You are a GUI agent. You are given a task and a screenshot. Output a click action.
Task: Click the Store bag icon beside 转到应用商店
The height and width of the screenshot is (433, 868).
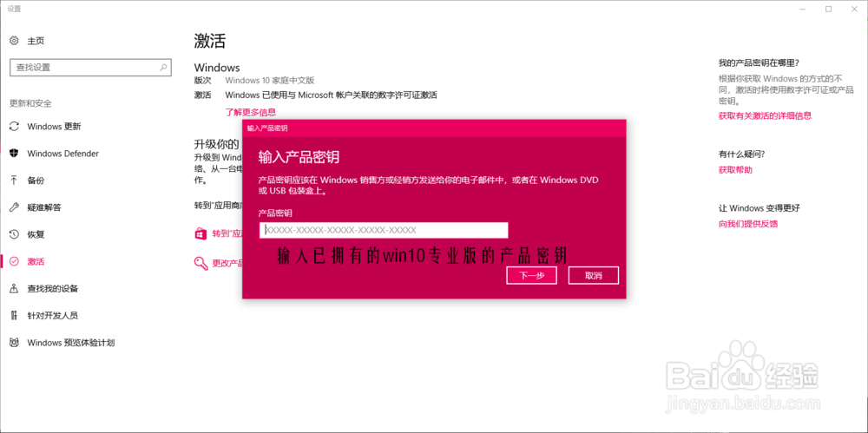pos(201,233)
